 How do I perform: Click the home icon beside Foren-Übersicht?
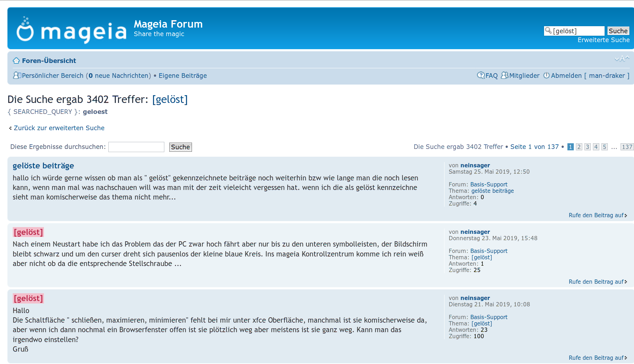coord(16,60)
